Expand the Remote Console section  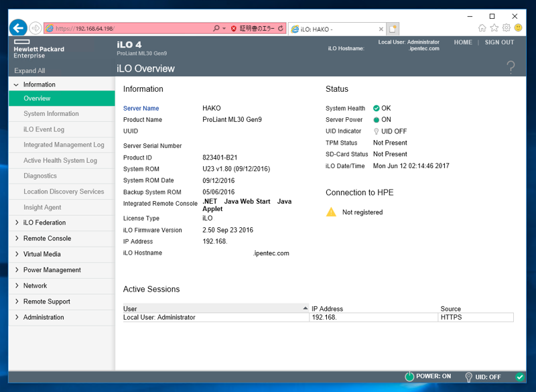(17, 238)
